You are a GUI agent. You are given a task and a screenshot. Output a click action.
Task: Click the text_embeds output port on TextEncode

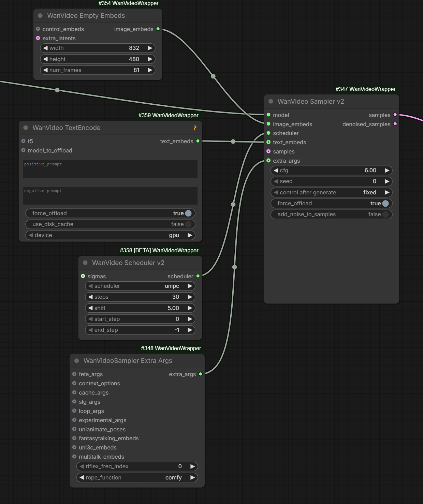coord(198,141)
